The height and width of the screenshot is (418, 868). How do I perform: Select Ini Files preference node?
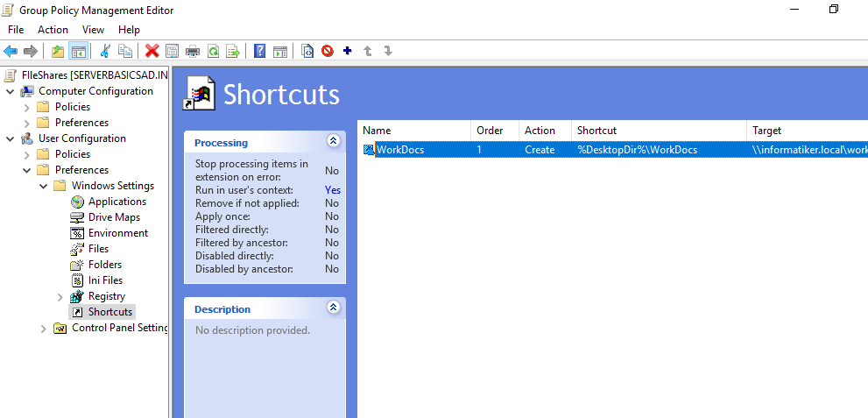105,280
